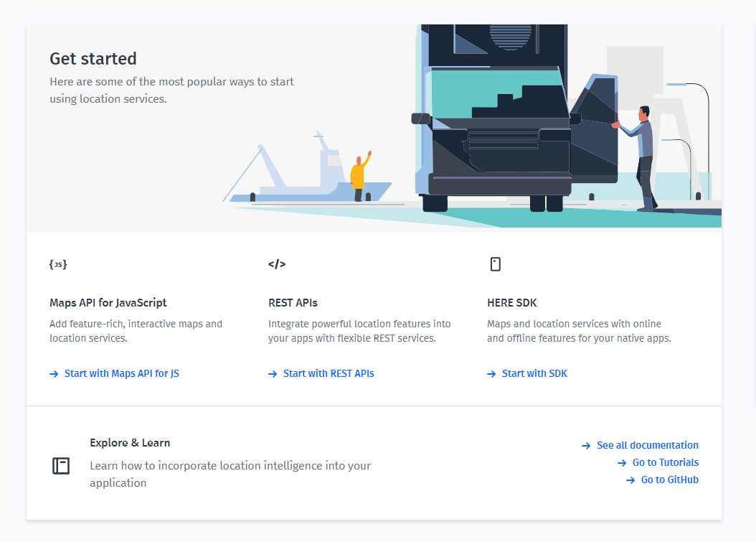Click the mobile phone HERE SDK icon
The height and width of the screenshot is (542, 756).
[x=496, y=263]
